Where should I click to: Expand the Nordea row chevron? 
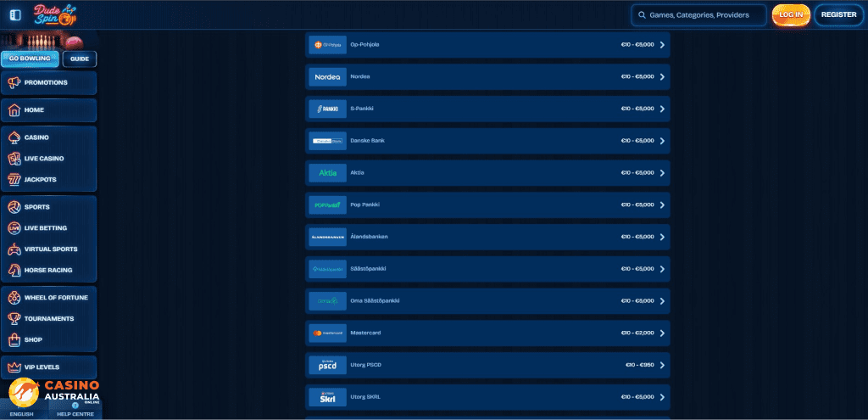[x=662, y=77]
